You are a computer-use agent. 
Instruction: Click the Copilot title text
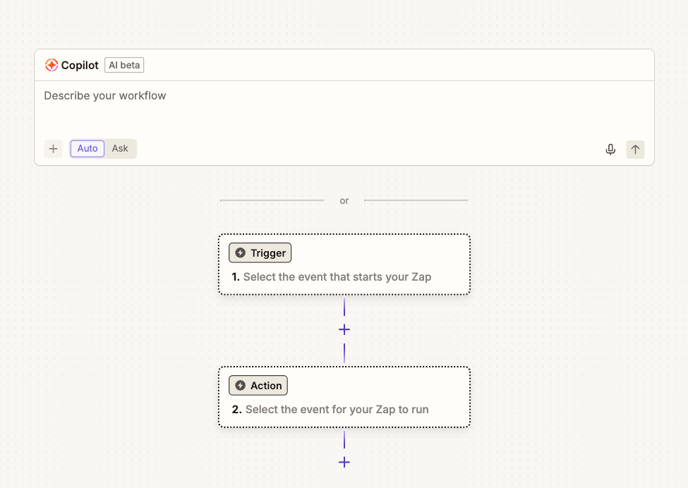[80, 65]
